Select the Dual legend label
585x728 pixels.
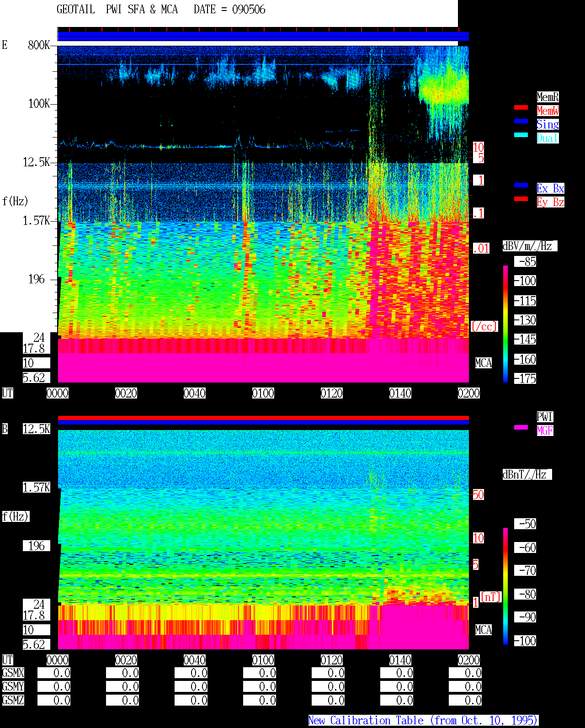point(548,138)
